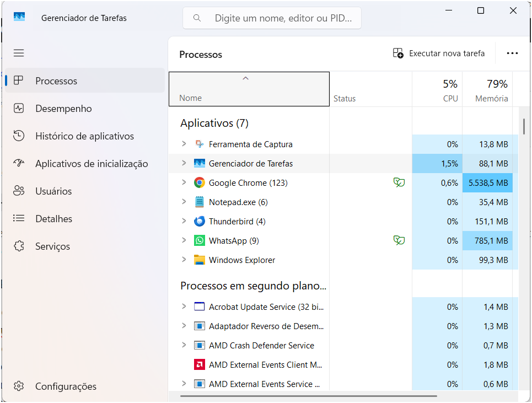Select the 785,1 MB WhatsApp memory value
This screenshot has height=403, width=532.
[487, 240]
